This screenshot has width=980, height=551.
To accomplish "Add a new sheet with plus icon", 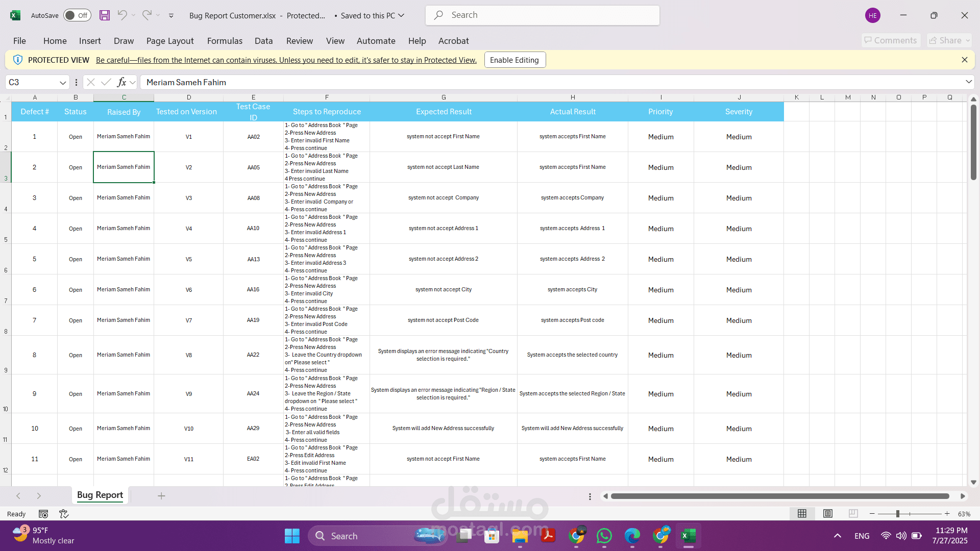I will (161, 496).
